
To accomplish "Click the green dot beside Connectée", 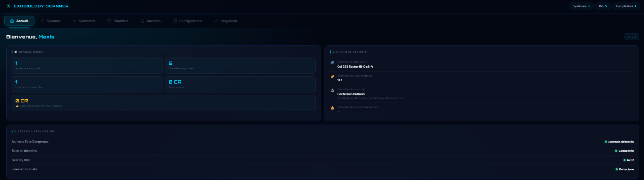I will click(x=616, y=151).
